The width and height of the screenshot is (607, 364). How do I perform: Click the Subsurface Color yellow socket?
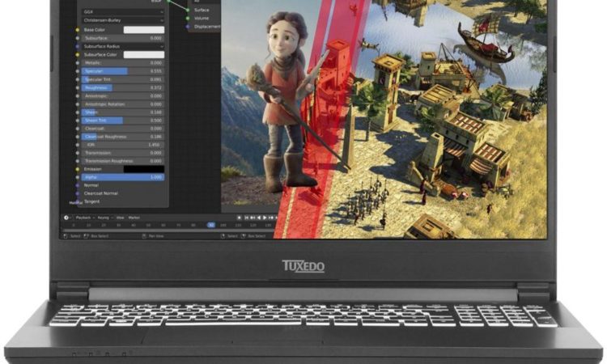[78, 55]
